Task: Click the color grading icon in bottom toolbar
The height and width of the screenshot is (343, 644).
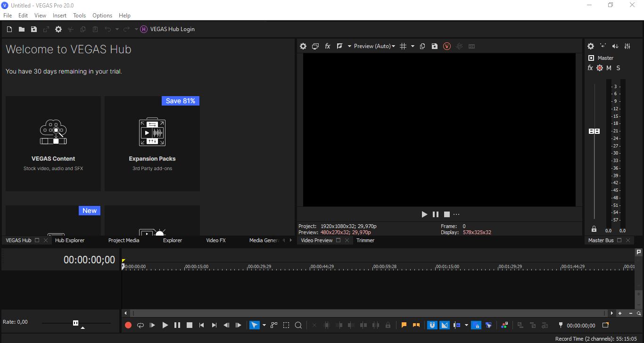Action: point(504,325)
